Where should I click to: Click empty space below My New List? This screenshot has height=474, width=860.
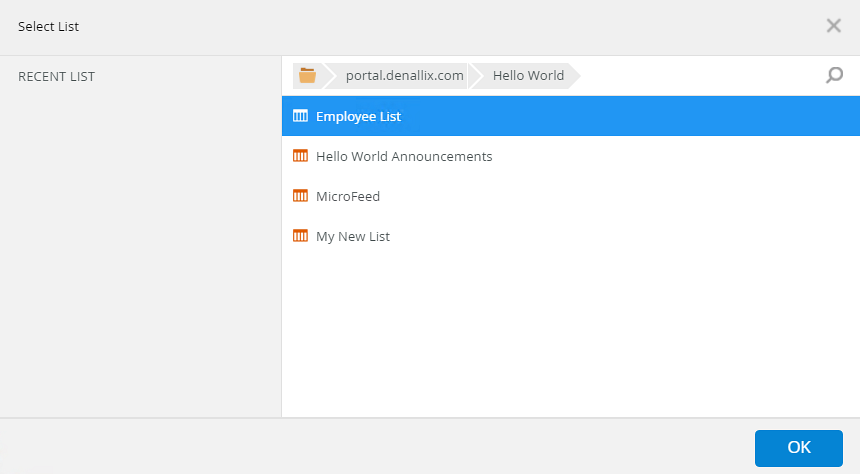pyautogui.click(x=570, y=330)
